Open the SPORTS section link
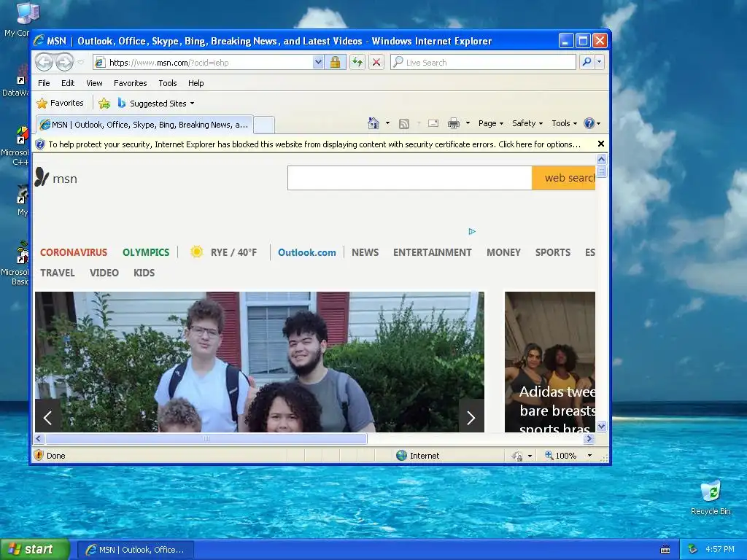Viewport: 747px width, 560px height. (553, 252)
